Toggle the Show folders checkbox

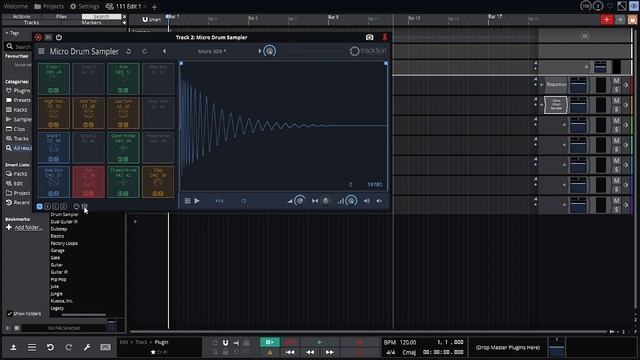(x=9, y=313)
